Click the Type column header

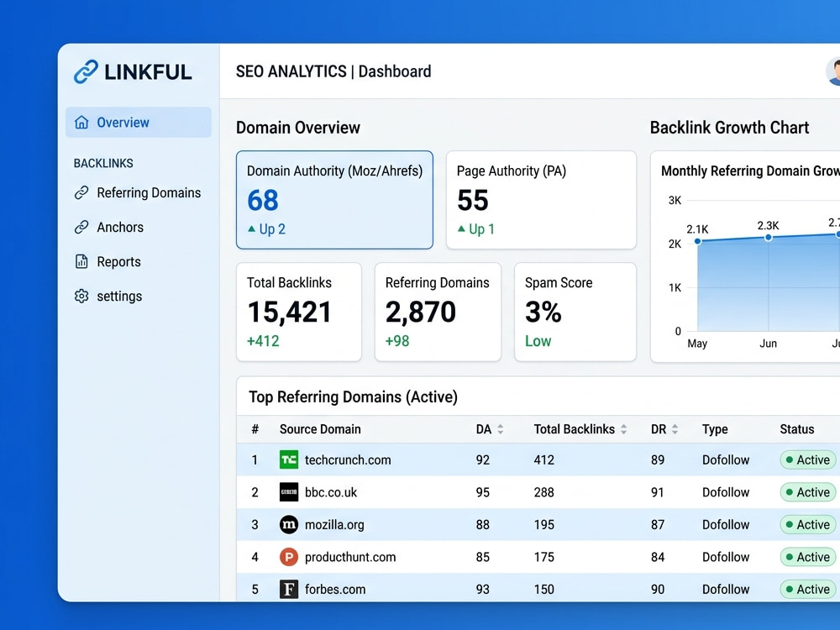click(715, 429)
